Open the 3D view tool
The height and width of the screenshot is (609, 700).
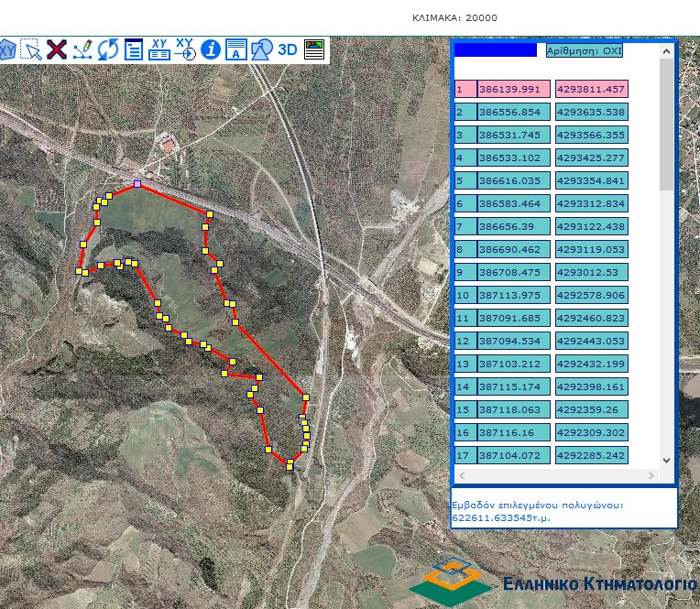[x=288, y=49]
